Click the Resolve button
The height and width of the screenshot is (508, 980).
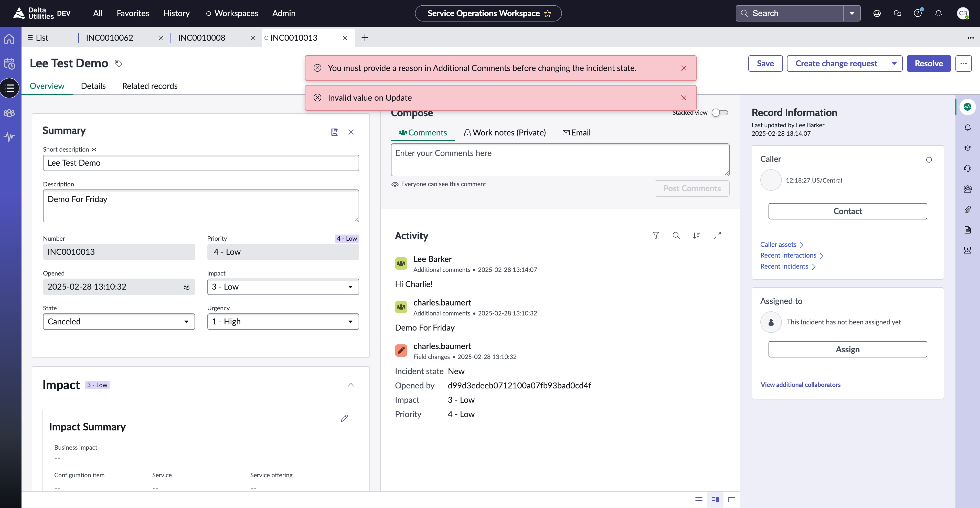pos(929,63)
